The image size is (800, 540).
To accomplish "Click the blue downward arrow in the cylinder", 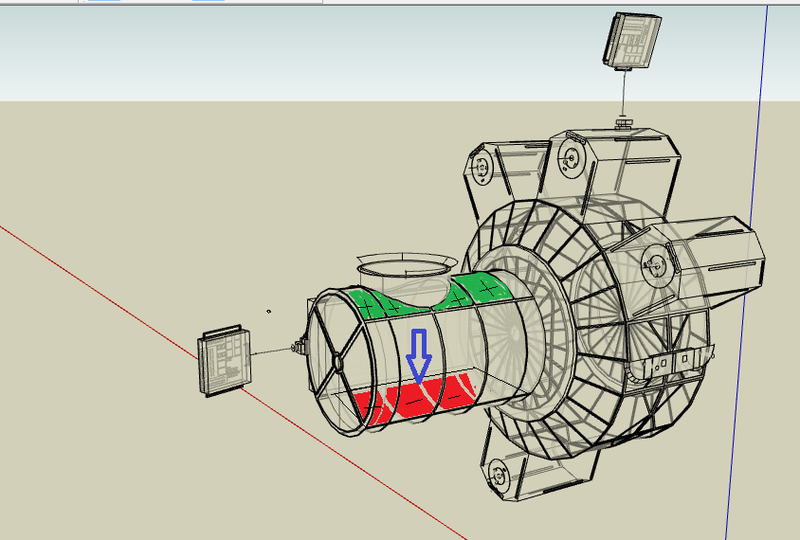I will coord(418,357).
